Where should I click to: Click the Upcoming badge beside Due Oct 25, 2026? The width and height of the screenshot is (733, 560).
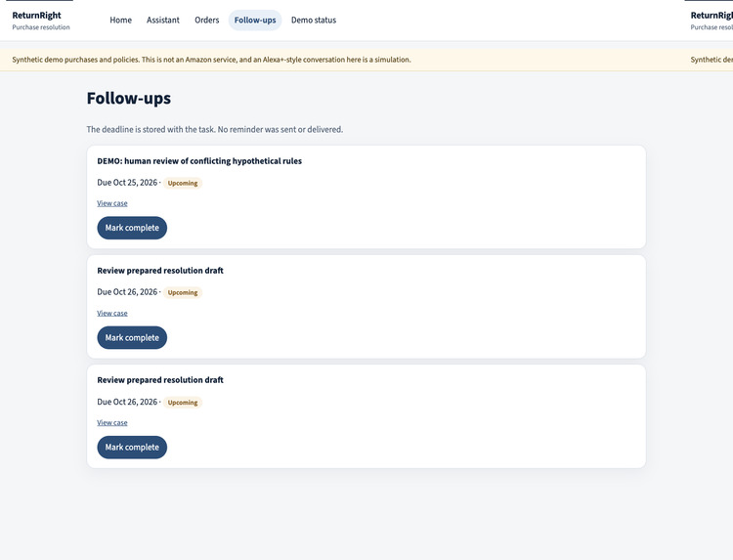pyautogui.click(x=183, y=183)
